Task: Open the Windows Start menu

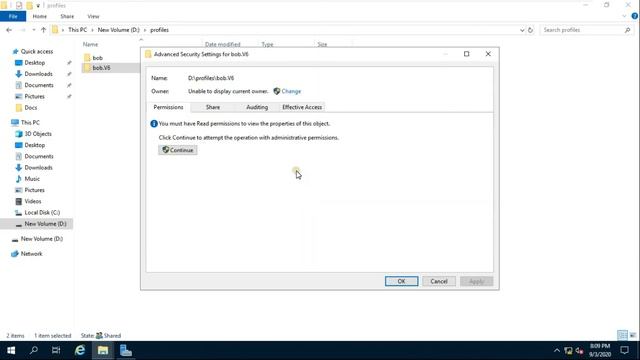Action: (11, 351)
